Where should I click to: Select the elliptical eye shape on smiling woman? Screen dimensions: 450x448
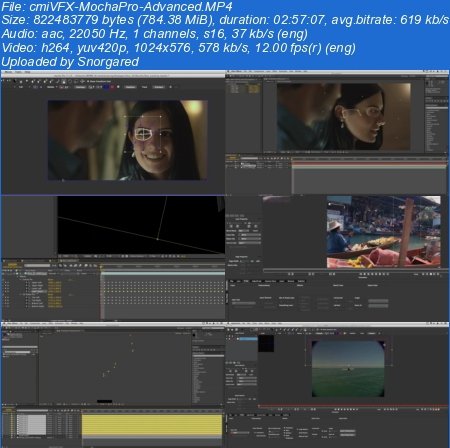(x=143, y=134)
